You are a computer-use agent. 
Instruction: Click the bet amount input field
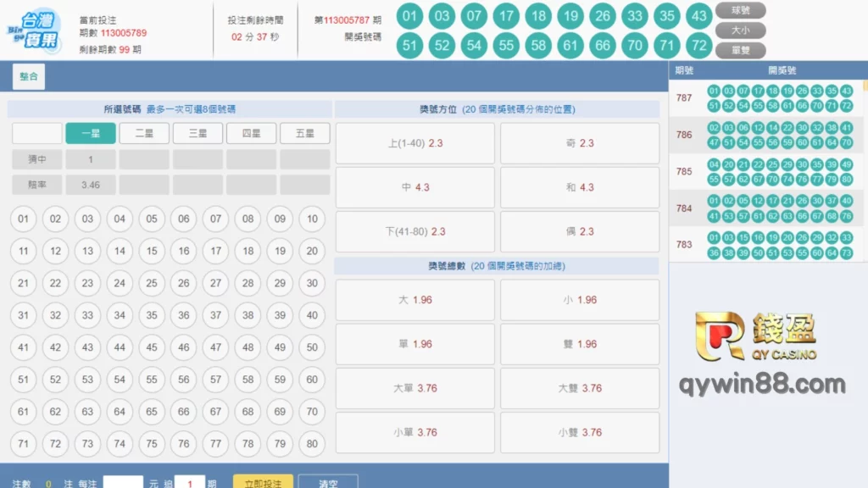[x=122, y=483]
